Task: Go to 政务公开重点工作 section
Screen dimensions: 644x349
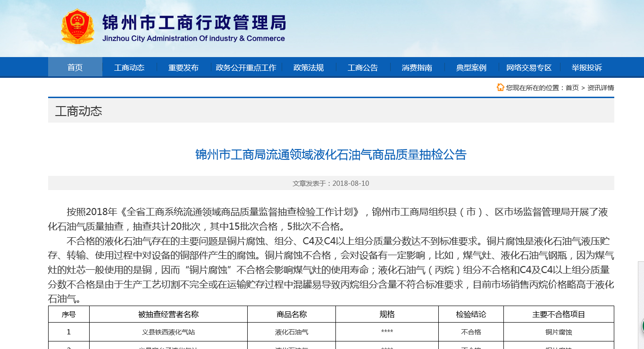Action: pos(246,67)
